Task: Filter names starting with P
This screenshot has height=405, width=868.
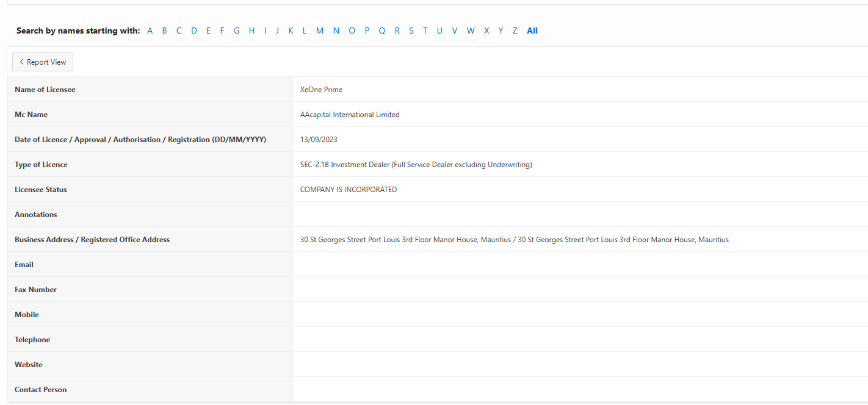Action: point(367,30)
